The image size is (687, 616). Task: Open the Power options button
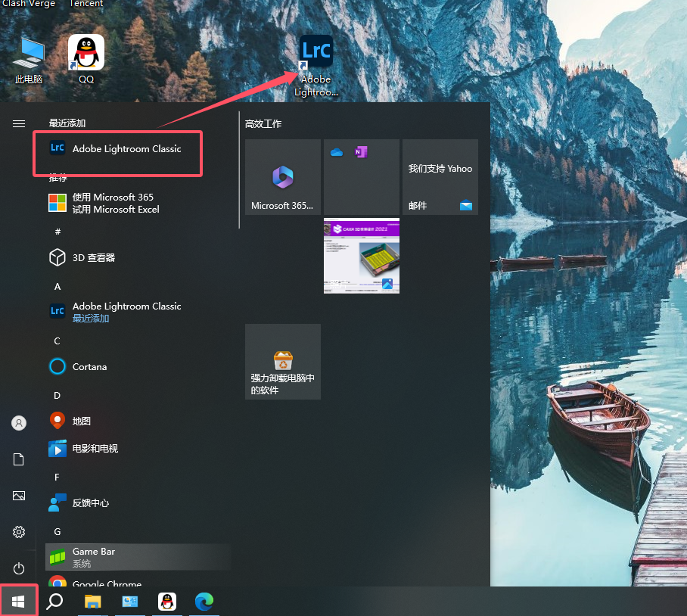click(x=19, y=568)
